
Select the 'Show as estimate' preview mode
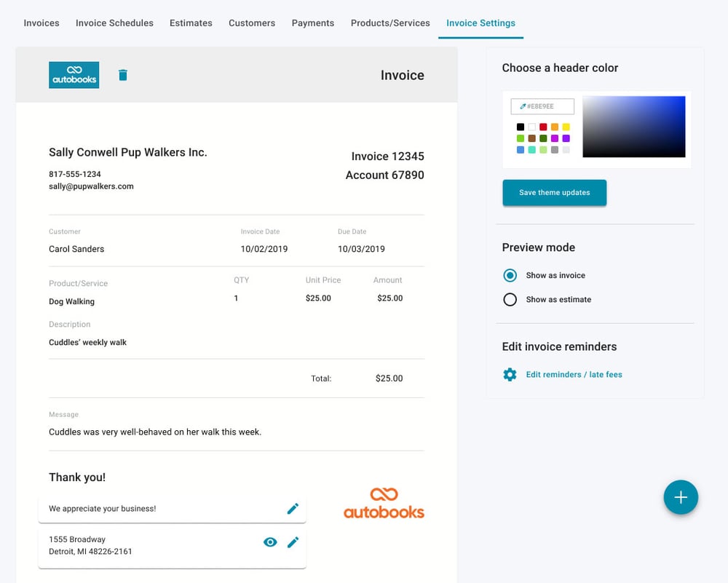(x=510, y=299)
